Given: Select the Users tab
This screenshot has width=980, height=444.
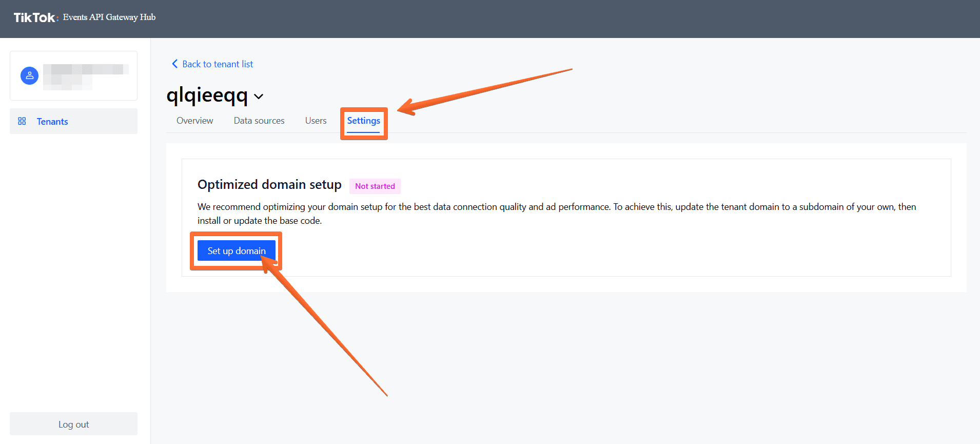Looking at the screenshot, I should pos(316,121).
